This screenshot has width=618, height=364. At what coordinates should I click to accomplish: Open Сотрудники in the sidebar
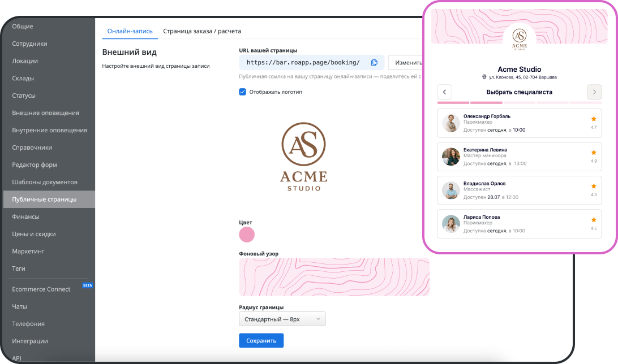click(29, 44)
